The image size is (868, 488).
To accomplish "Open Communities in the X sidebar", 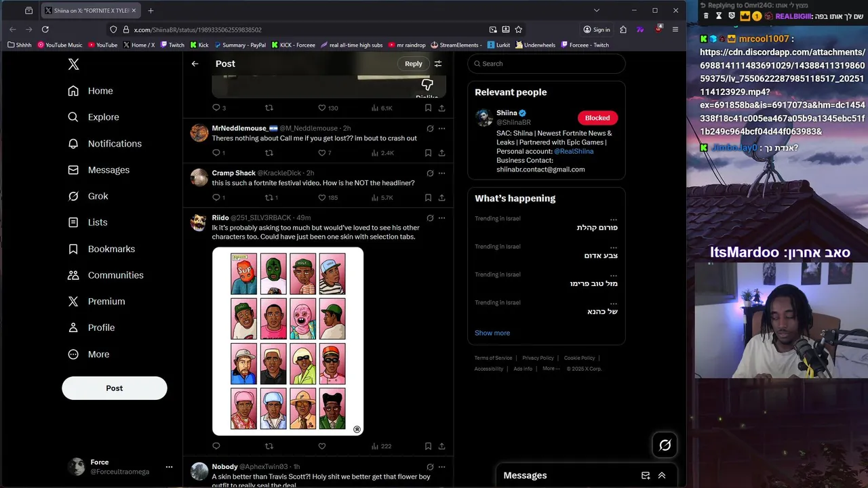I will [106, 275].
